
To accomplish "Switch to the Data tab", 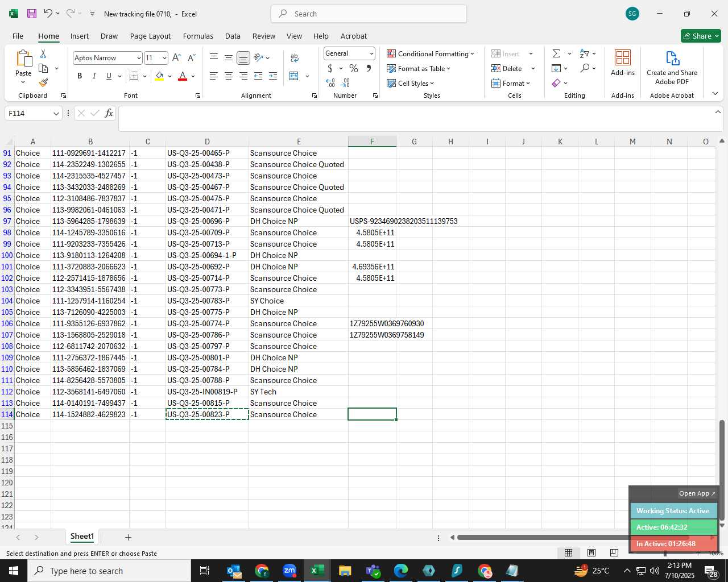I will point(233,36).
